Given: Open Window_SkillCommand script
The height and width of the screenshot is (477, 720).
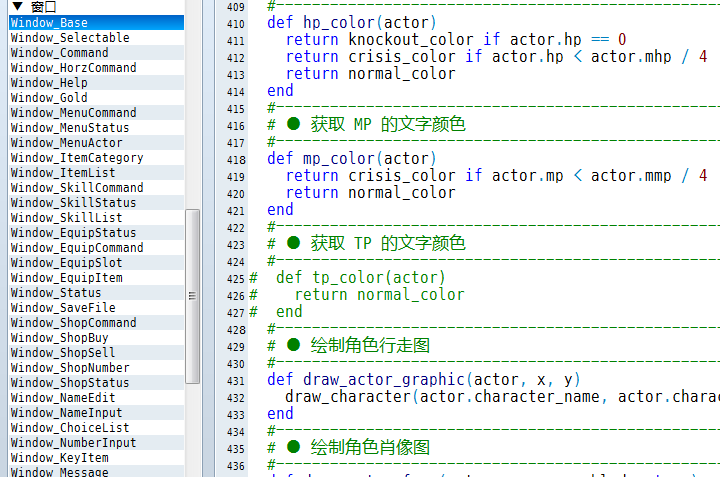Looking at the screenshot, I should (x=96, y=188).
